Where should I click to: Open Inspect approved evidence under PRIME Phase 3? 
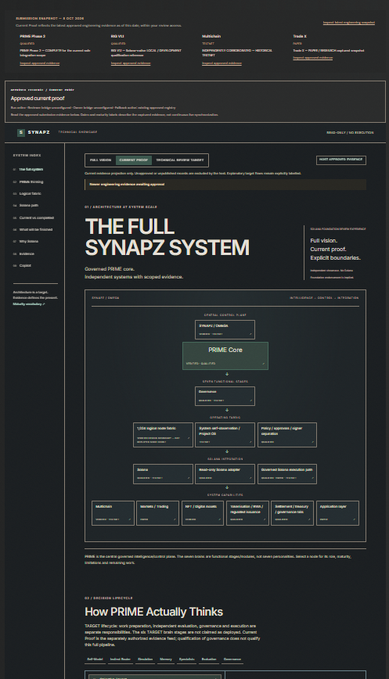(39, 63)
